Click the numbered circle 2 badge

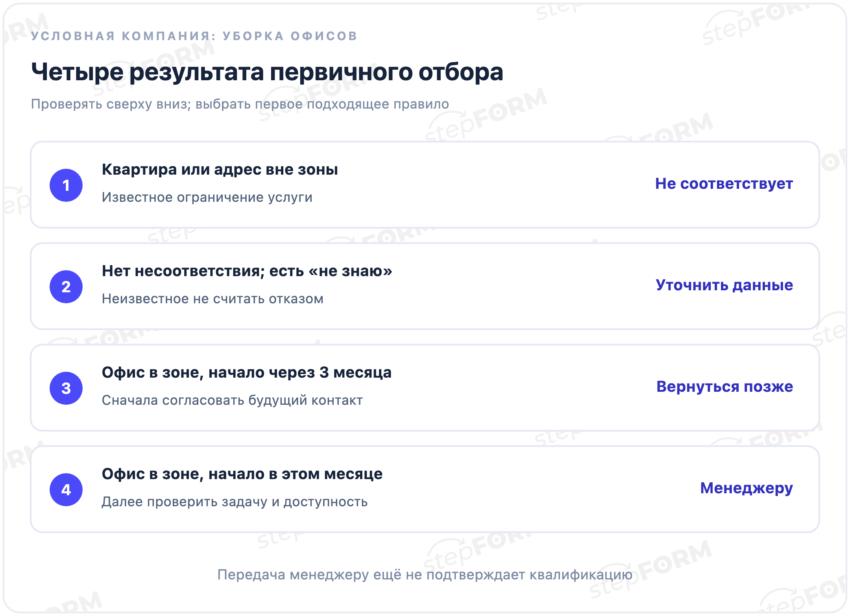[x=66, y=287]
